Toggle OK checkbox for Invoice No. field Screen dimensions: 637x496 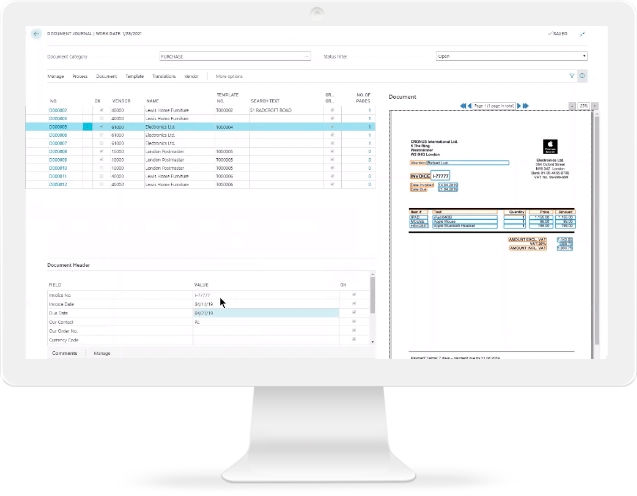[x=354, y=296]
